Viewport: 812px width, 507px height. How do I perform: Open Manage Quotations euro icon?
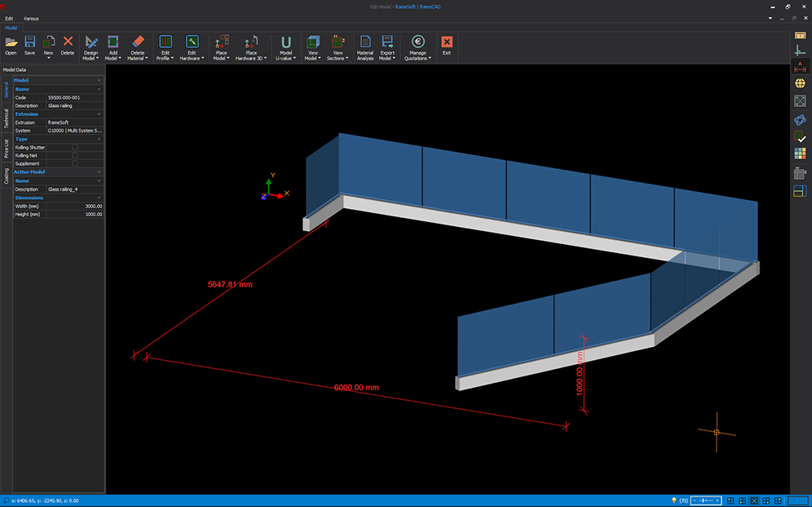pyautogui.click(x=418, y=42)
